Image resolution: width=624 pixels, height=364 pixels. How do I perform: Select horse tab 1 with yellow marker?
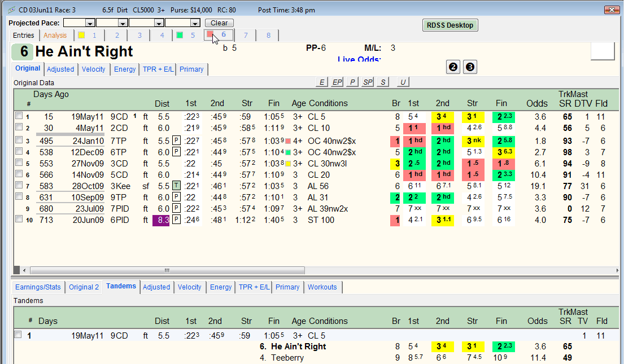[90, 36]
